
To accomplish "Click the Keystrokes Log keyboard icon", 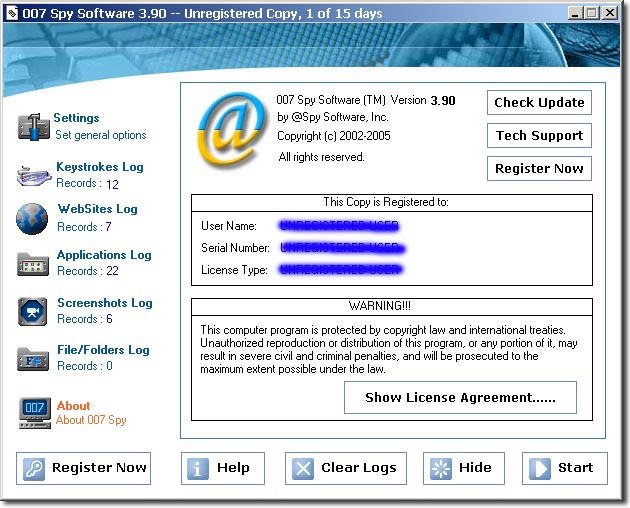I will point(34,176).
